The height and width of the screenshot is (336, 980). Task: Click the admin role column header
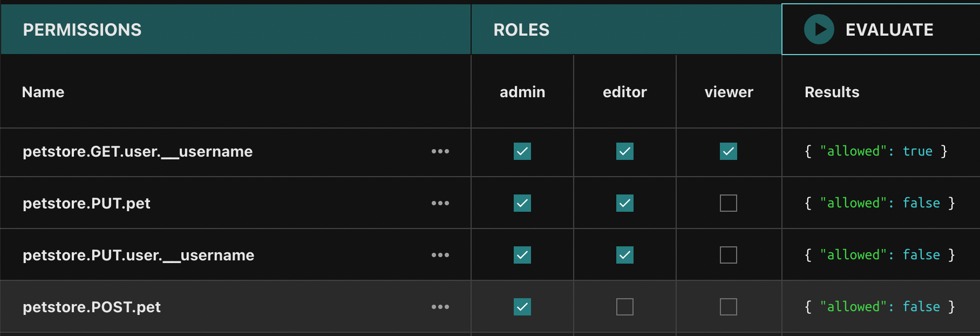(x=522, y=92)
